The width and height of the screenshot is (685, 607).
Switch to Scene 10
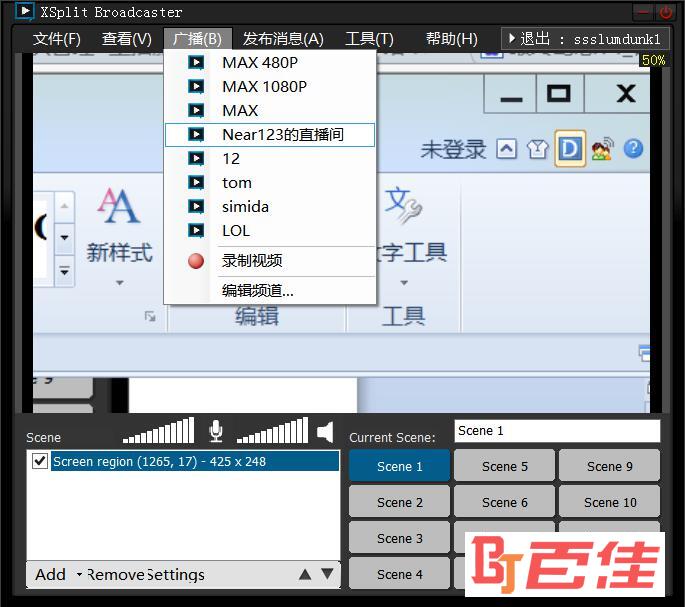pos(609,502)
